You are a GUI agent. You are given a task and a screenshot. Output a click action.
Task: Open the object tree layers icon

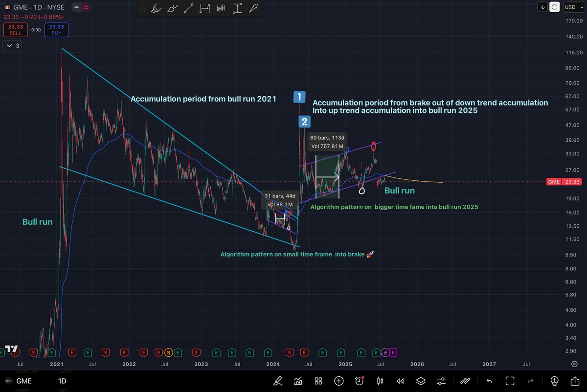tap(421, 381)
